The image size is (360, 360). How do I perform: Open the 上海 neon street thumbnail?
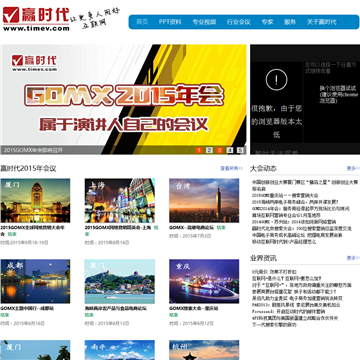click(120, 201)
